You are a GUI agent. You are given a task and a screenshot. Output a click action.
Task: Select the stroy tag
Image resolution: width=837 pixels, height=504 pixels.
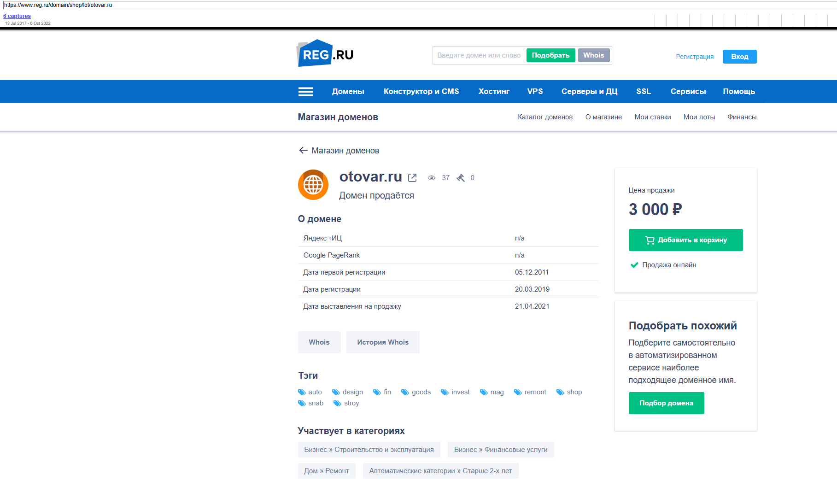(351, 403)
